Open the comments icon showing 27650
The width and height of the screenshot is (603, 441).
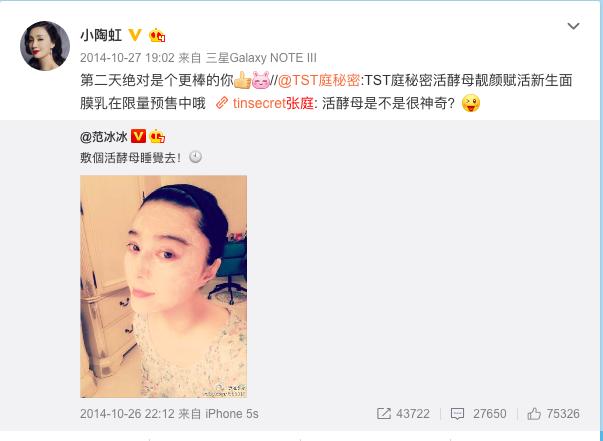(458, 414)
